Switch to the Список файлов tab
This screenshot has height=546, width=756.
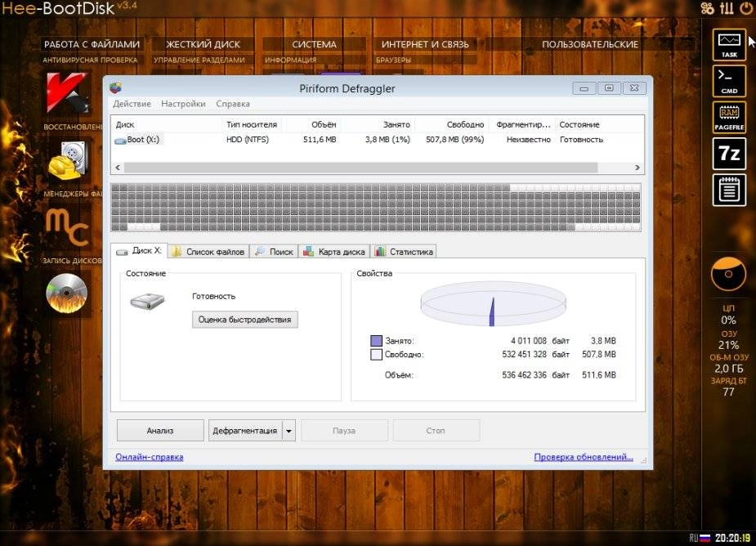[x=208, y=252]
